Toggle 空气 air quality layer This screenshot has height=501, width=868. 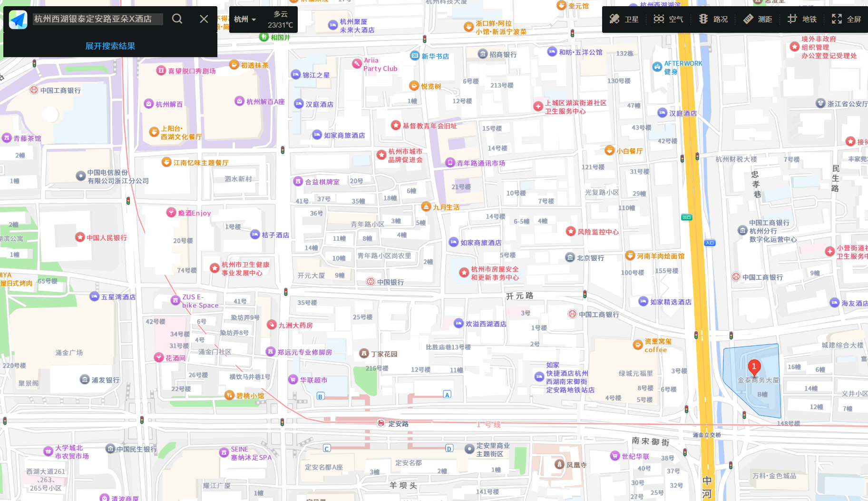[668, 19]
